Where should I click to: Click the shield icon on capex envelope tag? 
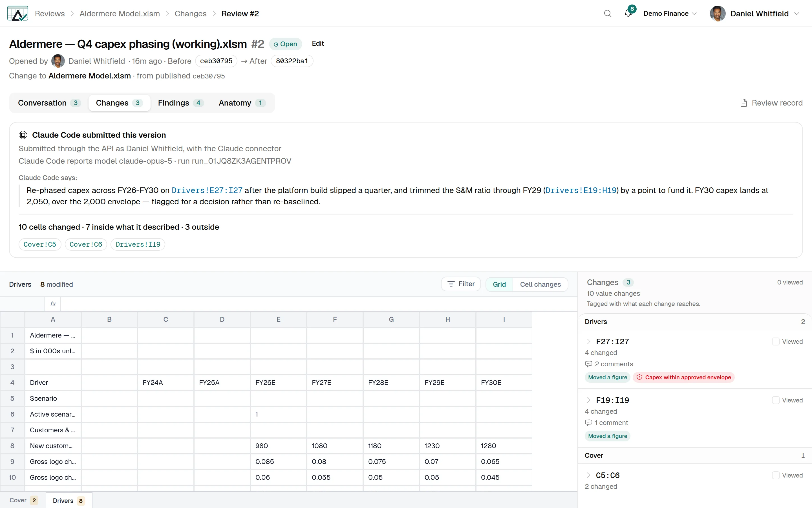[x=639, y=377]
